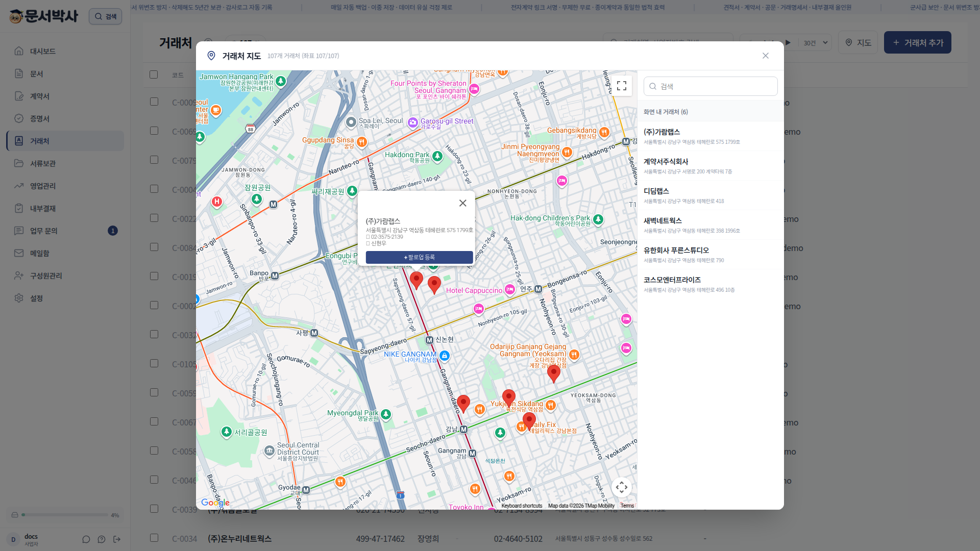Go to next page with the arrow button
This screenshot has height=551, width=980.
point(788,43)
